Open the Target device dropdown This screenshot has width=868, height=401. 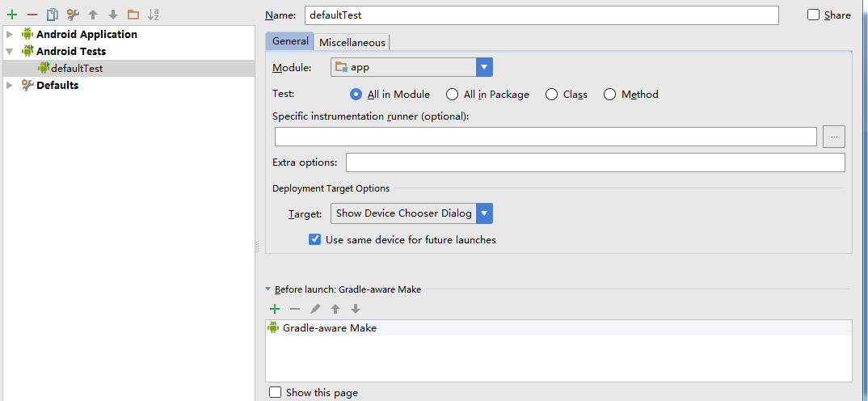(484, 213)
